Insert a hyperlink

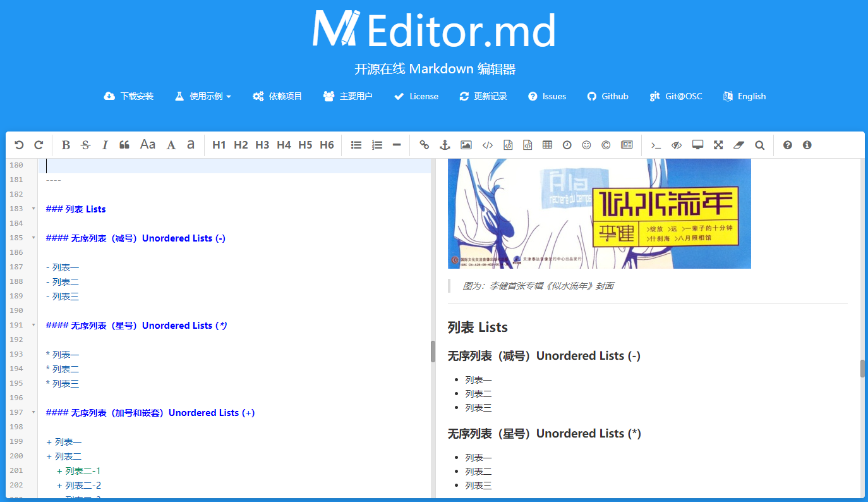pyautogui.click(x=425, y=145)
